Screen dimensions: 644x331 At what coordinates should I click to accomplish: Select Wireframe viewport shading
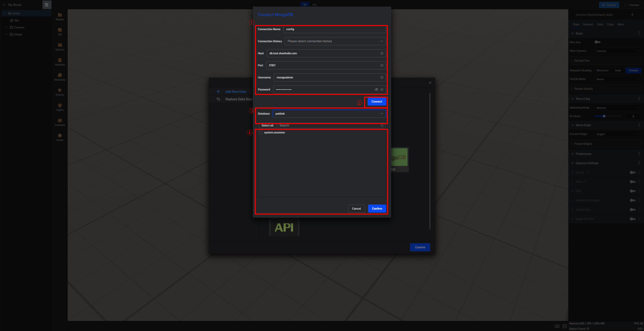click(602, 70)
